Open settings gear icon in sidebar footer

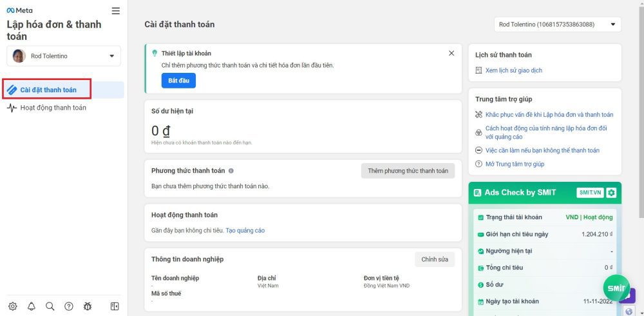[x=13, y=306]
